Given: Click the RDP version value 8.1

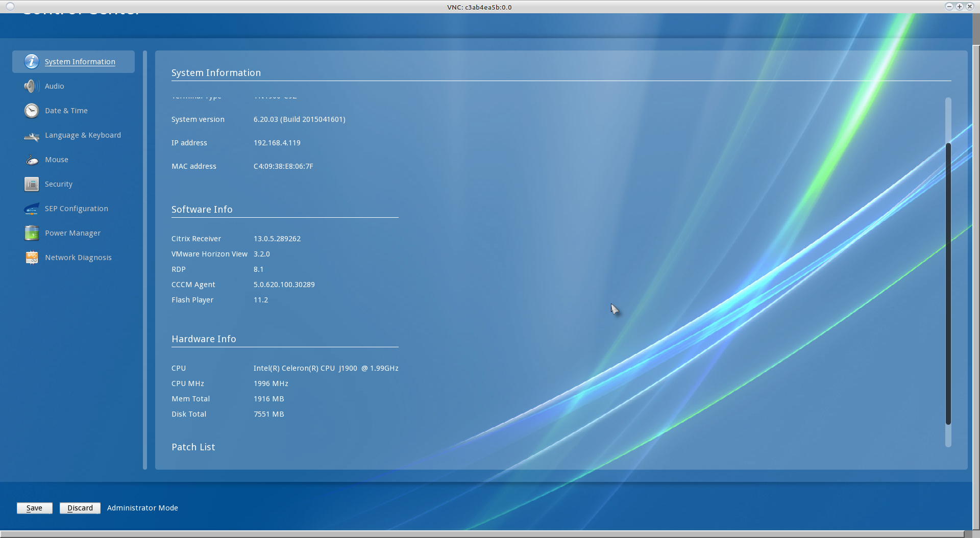Looking at the screenshot, I should pos(259,269).
